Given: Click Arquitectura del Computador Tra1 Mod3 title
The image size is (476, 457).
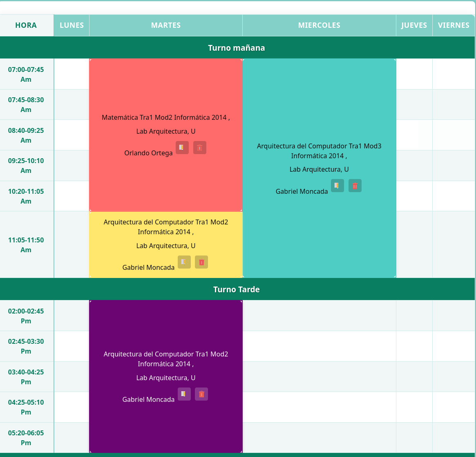Looking at the screenshot, I should (x=319, y=151).
